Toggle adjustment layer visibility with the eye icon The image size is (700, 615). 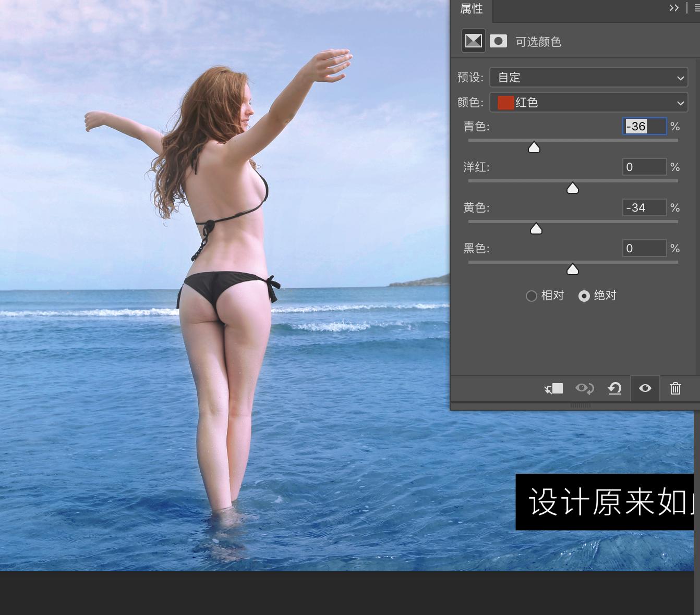[645, 388]
